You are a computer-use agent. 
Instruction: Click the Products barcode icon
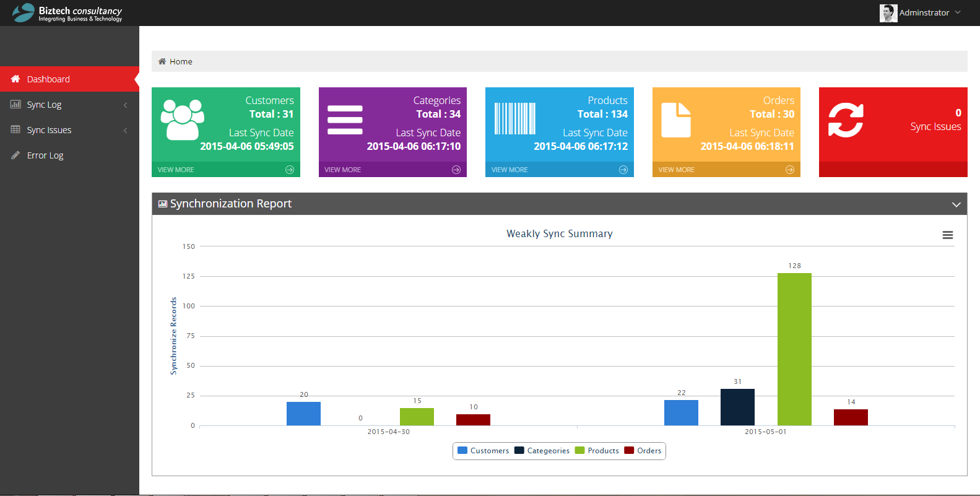point(515,119)
